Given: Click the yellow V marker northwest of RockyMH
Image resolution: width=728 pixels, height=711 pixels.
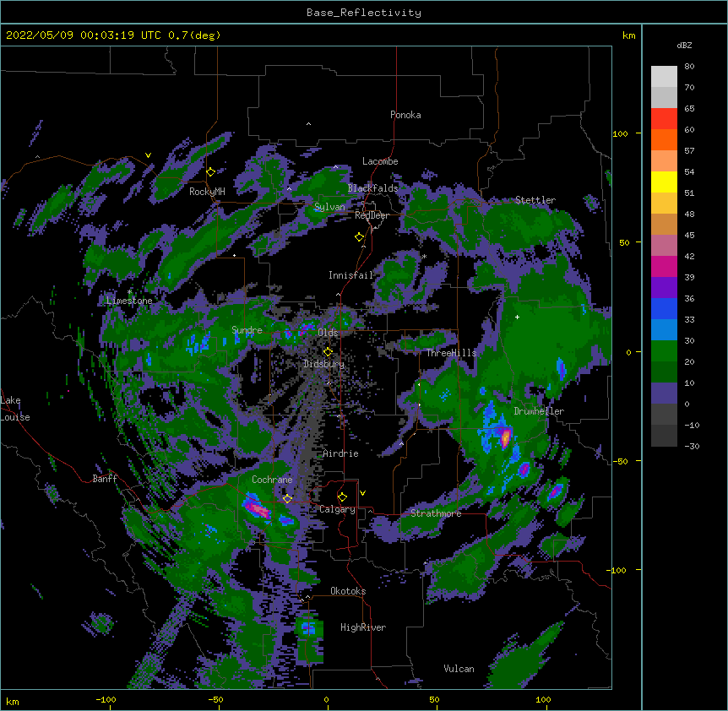Looking at the screenshot, I should (148, 155).
